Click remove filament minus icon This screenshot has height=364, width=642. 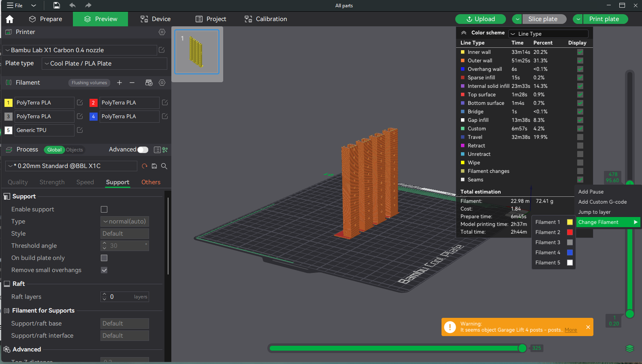coord(132,83)
